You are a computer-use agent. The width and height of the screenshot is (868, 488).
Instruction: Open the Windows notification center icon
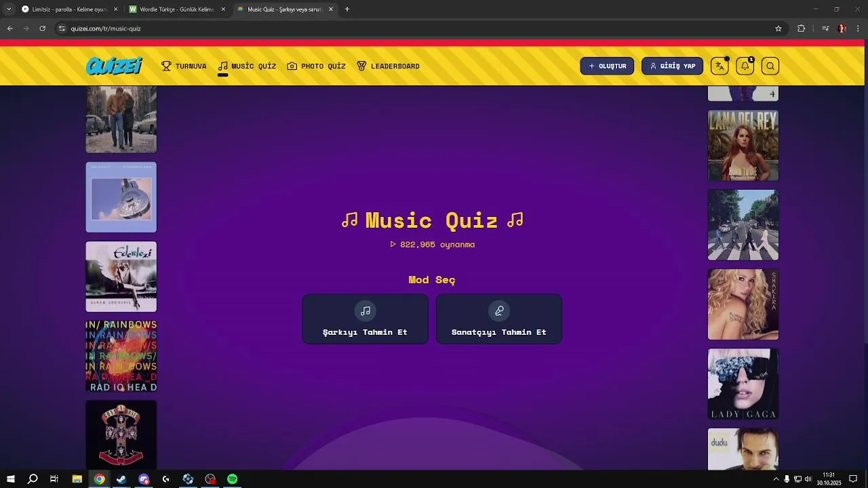853,479
